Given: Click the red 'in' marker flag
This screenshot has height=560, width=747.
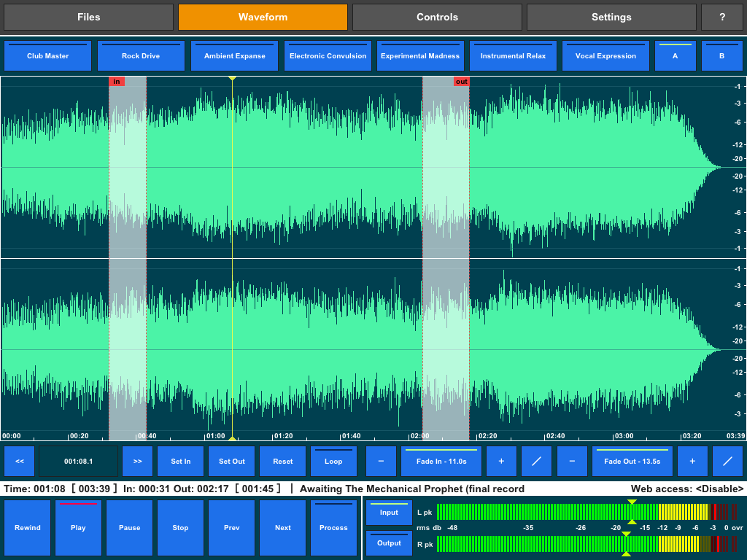Looking at the screenshot, I should click(116, 82).
